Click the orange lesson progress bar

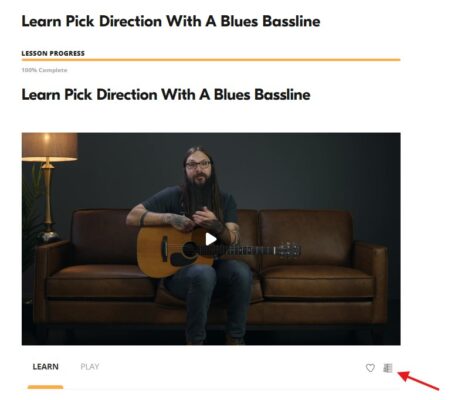(x=211, y=60)
